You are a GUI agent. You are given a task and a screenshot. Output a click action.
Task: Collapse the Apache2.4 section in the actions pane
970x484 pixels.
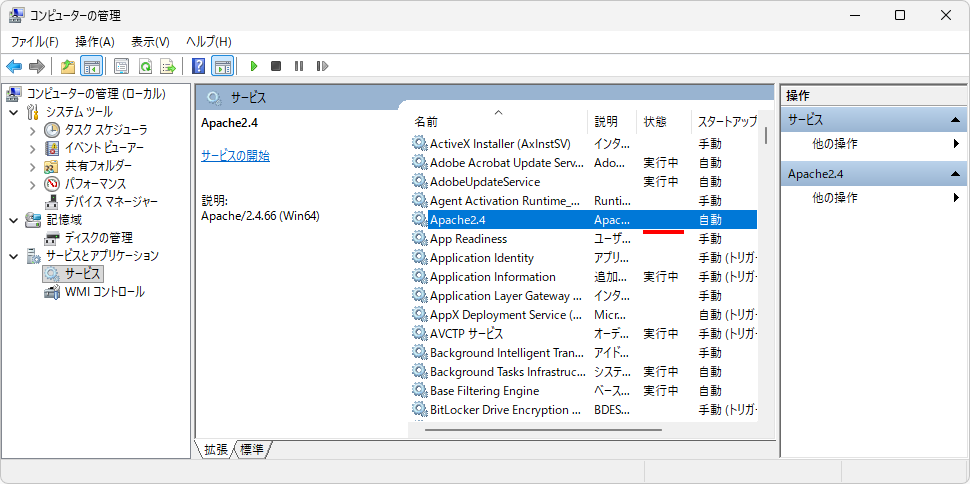(955, 175)
